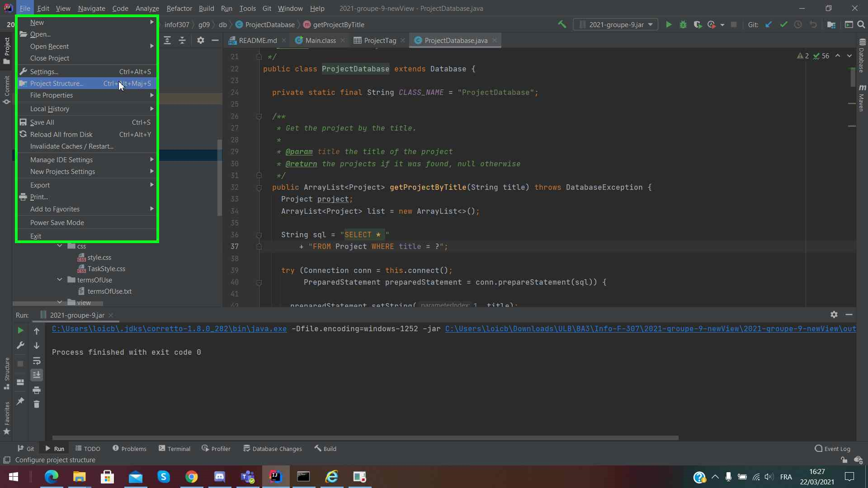Switch to the ProjectTag tab

pyautogui.click(x=380, y=41)
